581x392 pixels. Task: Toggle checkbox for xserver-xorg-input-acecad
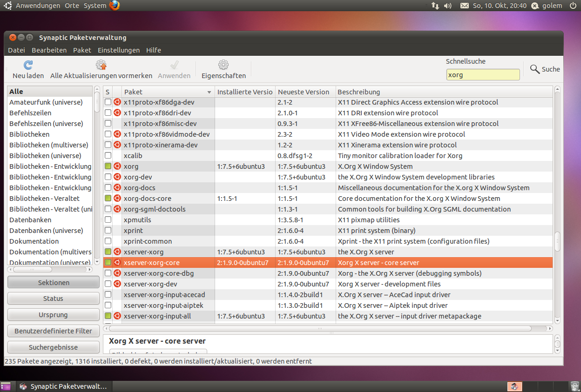coord(108,295)
